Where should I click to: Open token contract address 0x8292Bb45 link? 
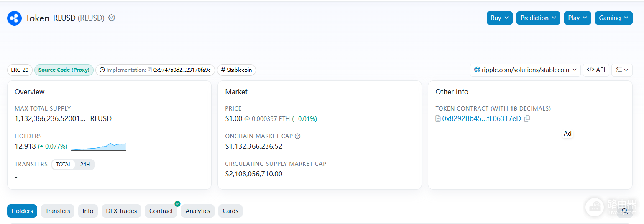coord(482,118)
